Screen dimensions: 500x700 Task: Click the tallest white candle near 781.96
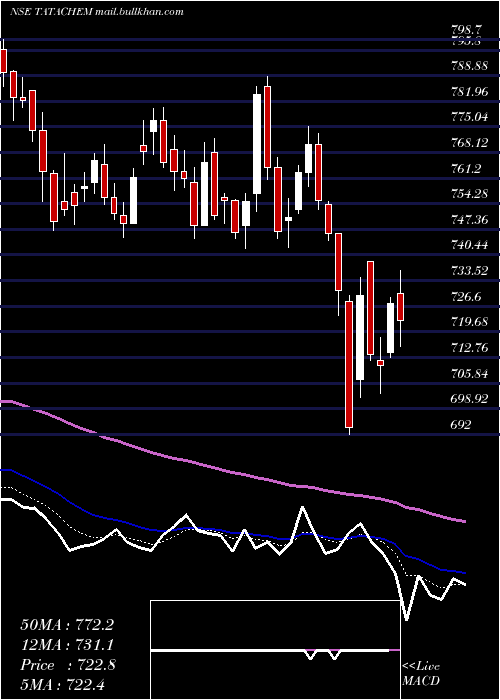(x=257, y=144)
